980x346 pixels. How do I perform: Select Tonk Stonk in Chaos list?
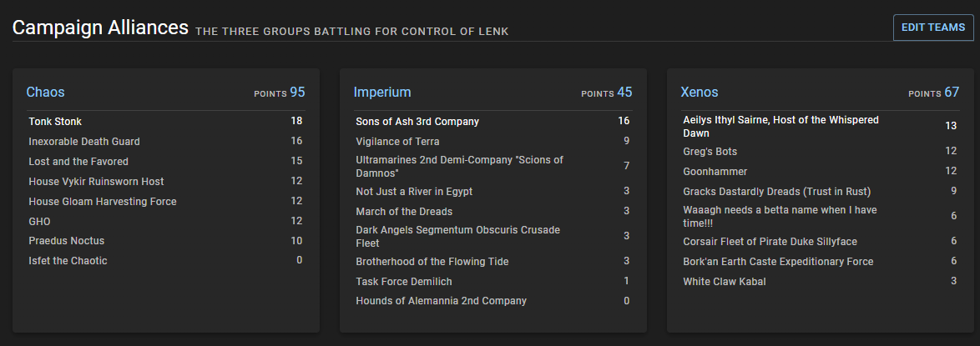point(55,122)
